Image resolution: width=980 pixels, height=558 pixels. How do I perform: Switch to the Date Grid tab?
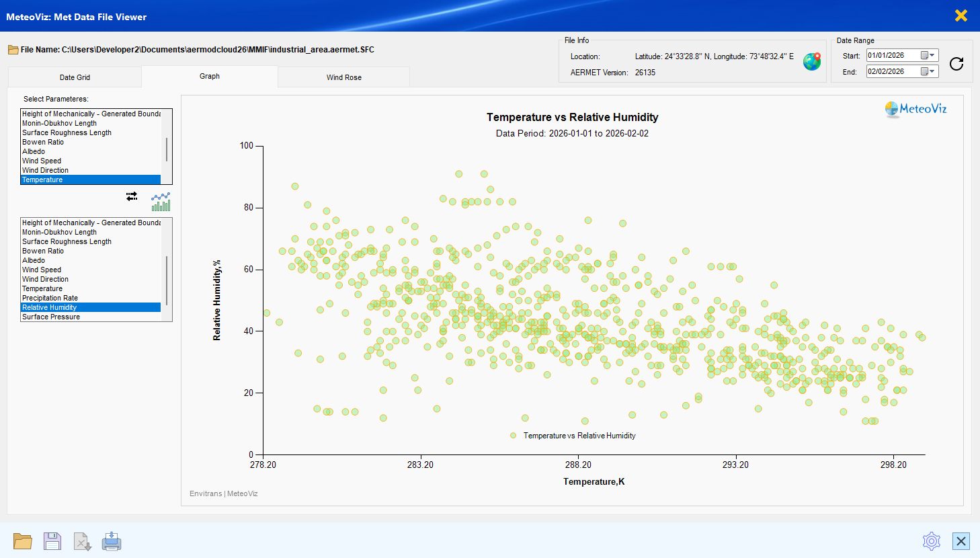pyautogui.click(x=75, y=77)
